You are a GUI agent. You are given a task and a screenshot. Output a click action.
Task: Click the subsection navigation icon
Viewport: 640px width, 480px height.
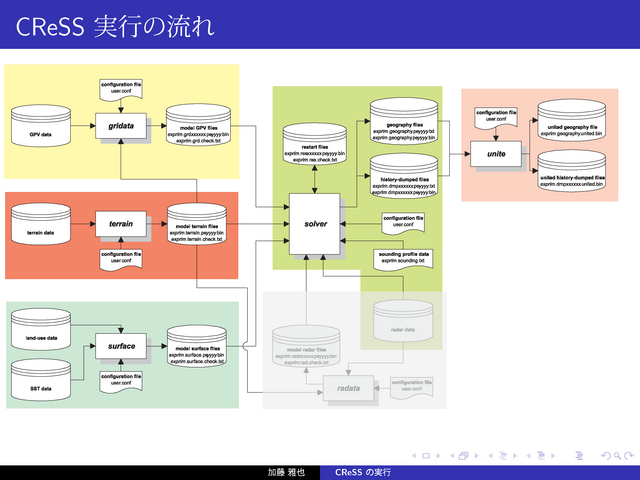(x=503, y=456)
